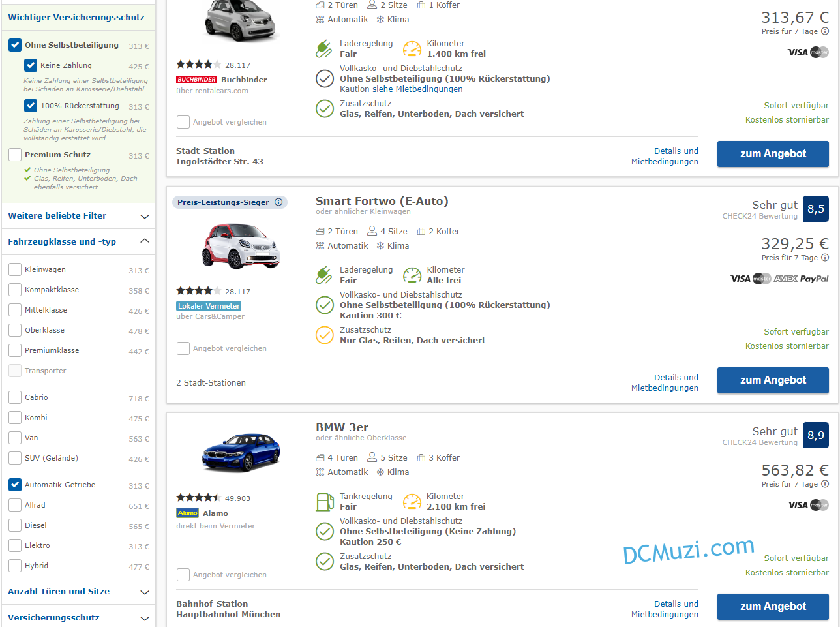Screen dimensions: 840x627
Task: Tick Angebot vergleichen for the Buchbinder offer
Action: click(183, 122)
